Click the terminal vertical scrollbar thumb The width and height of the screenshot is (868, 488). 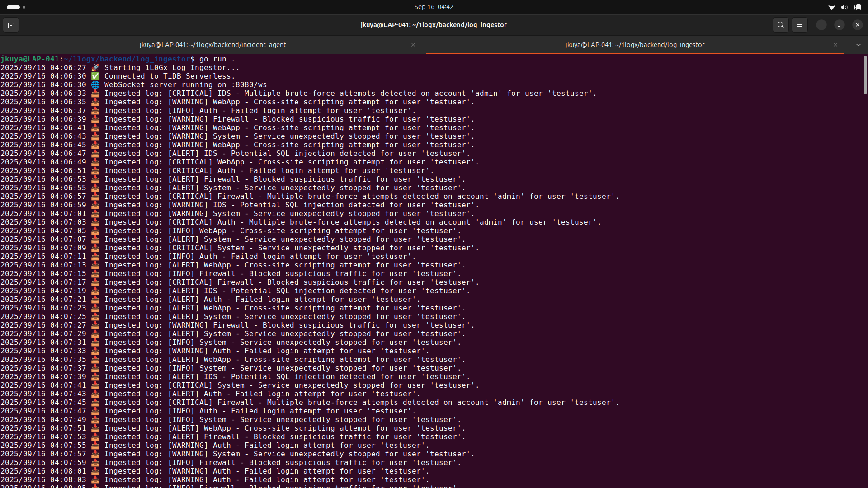865,75
